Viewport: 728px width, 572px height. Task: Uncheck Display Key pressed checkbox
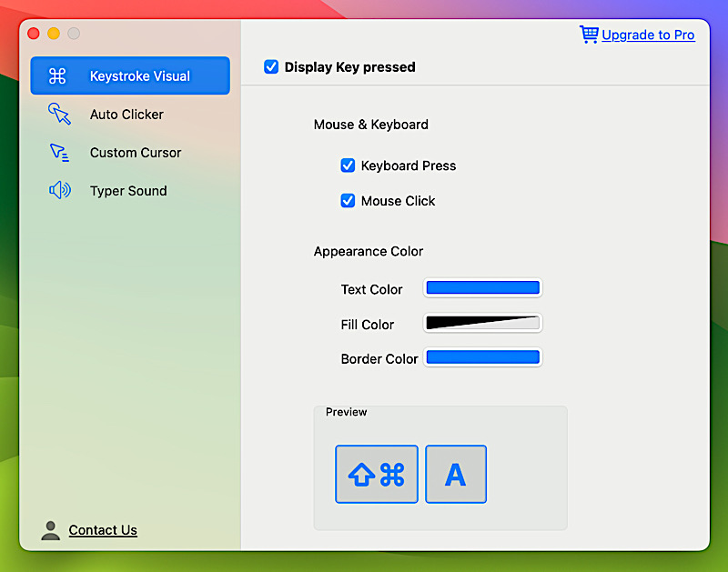click(x=271, y=67)
